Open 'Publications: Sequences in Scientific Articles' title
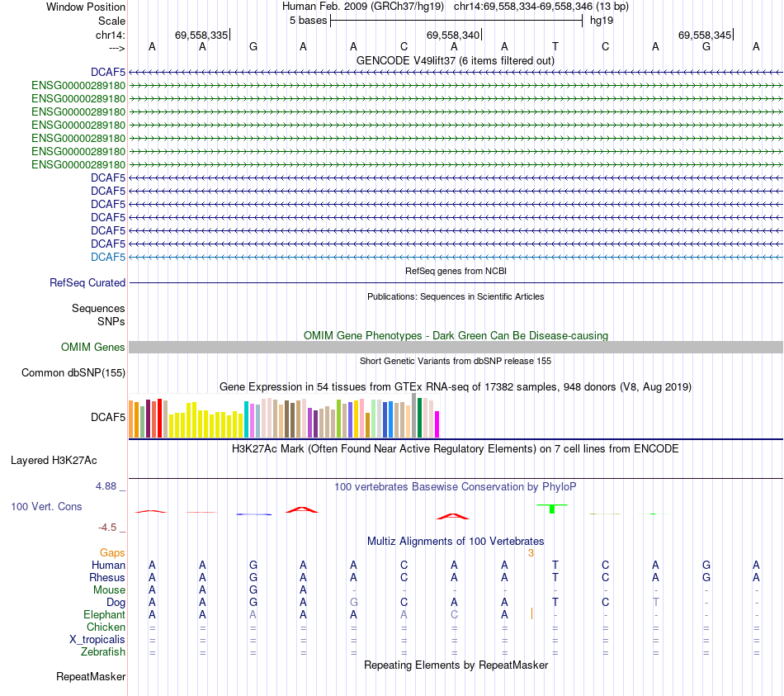Viewport: 784px width, 696px height. point(456,296)
